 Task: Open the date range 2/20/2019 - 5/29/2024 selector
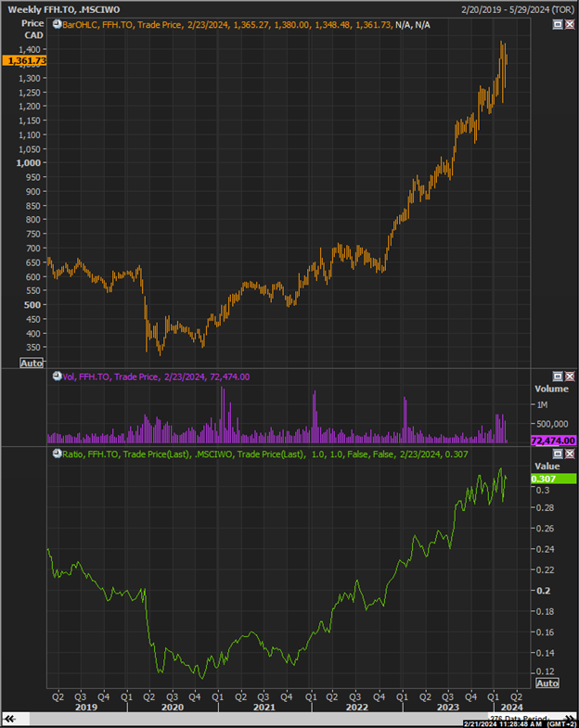click(518, 10)
